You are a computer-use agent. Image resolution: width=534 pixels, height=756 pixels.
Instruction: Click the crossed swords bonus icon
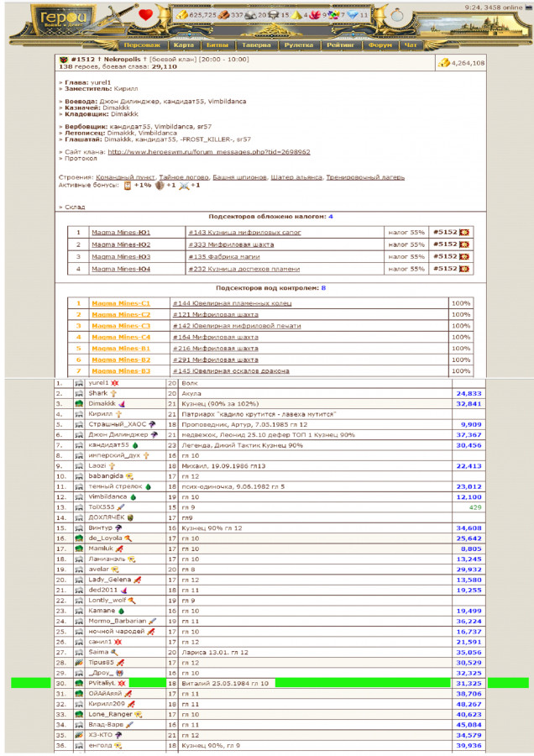(184, 185)
